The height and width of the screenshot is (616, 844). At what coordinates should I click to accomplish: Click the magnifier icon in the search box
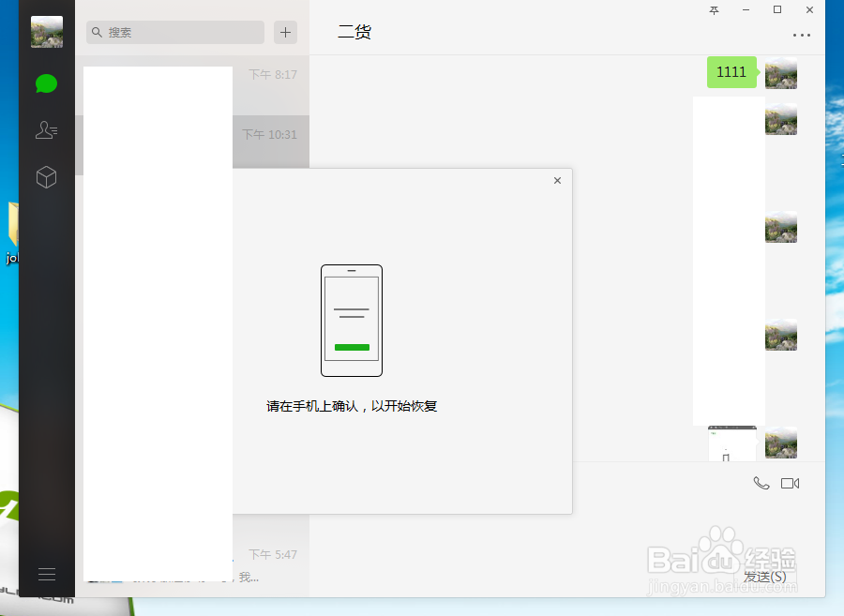(x=98, y=32)
